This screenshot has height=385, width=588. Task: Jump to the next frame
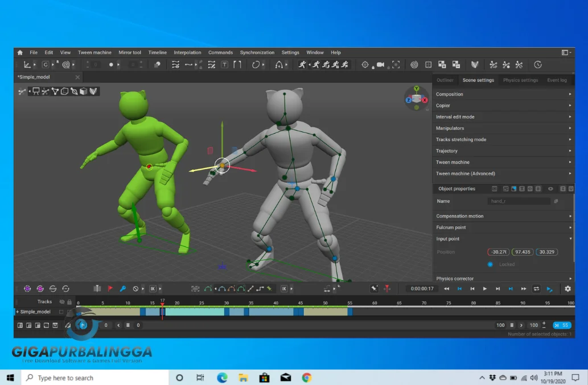(x=497, y=289)
